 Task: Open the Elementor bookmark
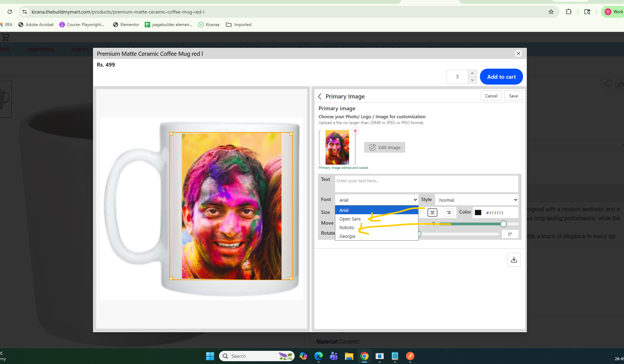point(126,25)
